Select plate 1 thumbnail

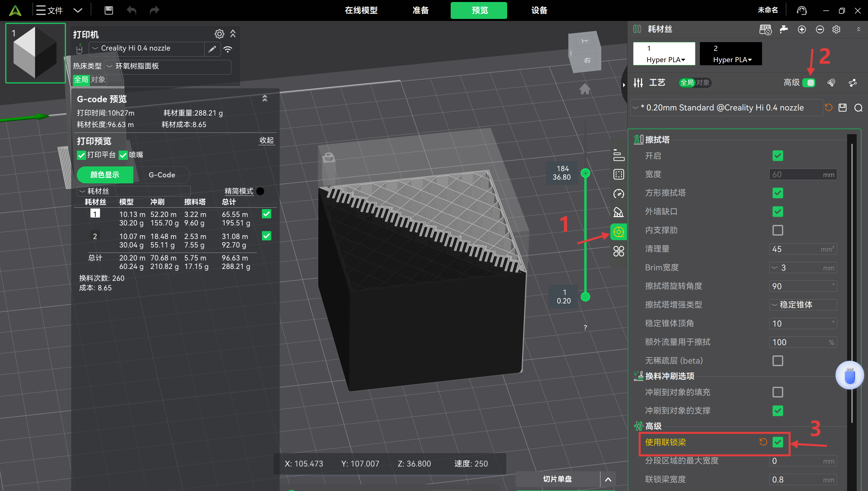35,53
